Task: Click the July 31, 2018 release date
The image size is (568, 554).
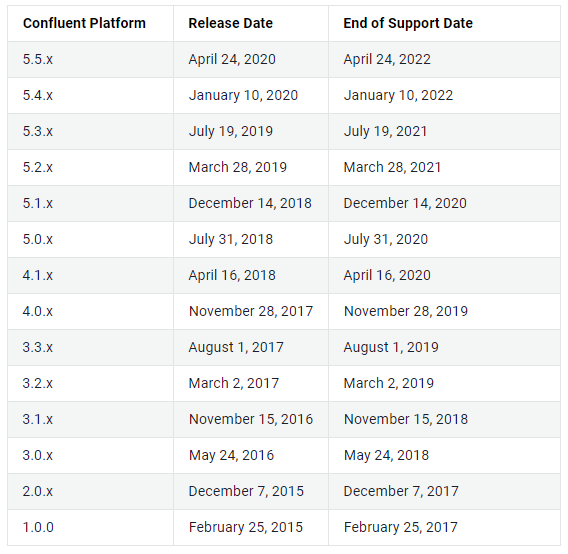Action: point(231,239)
